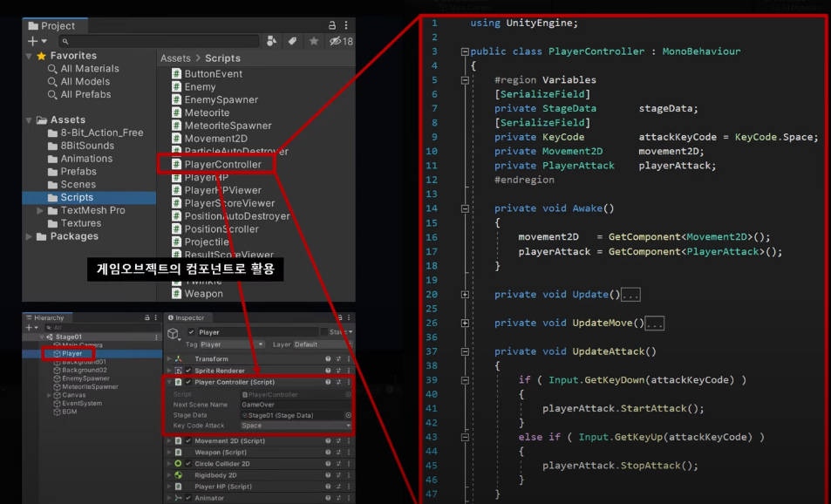Toggle Circle Collider 2D enabled checkbox
This screenshot has width=831, height=504.
tap(188, 464)
